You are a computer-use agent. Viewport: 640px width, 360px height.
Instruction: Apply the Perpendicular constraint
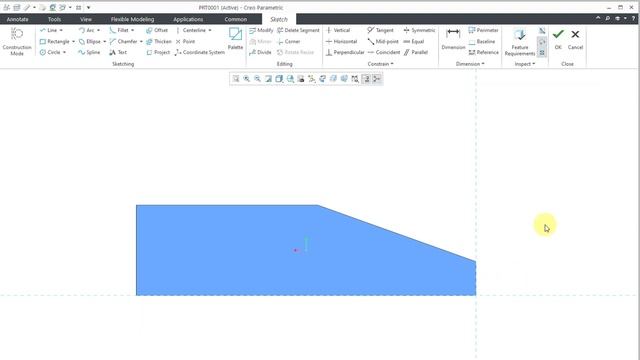pos(345,52)
